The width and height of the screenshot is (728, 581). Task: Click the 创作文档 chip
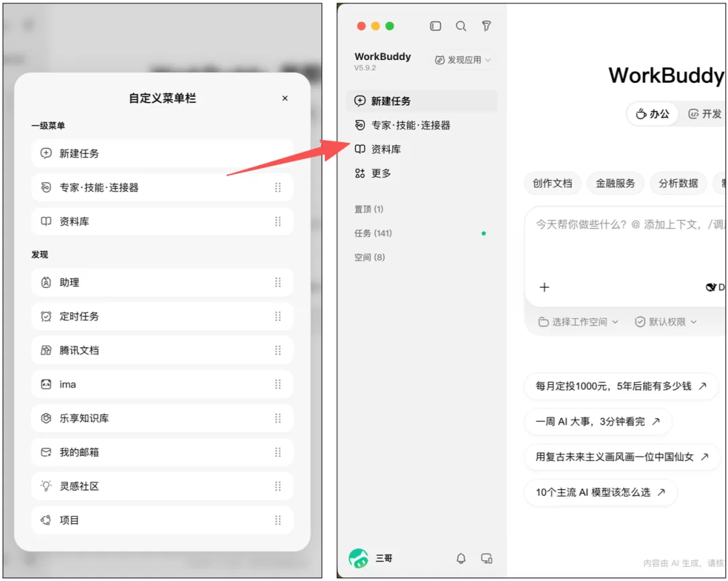553,183
